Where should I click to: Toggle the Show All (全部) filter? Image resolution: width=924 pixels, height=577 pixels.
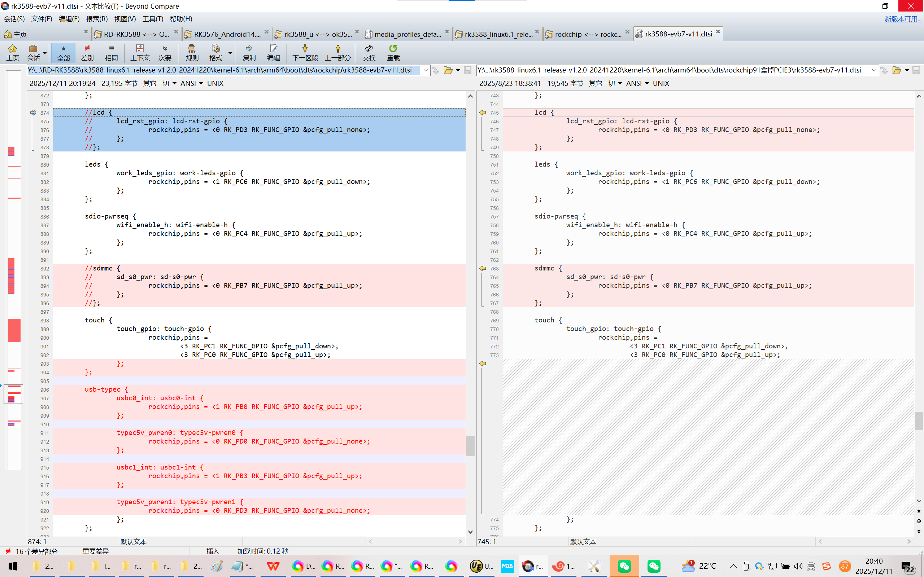click(64, 52)
